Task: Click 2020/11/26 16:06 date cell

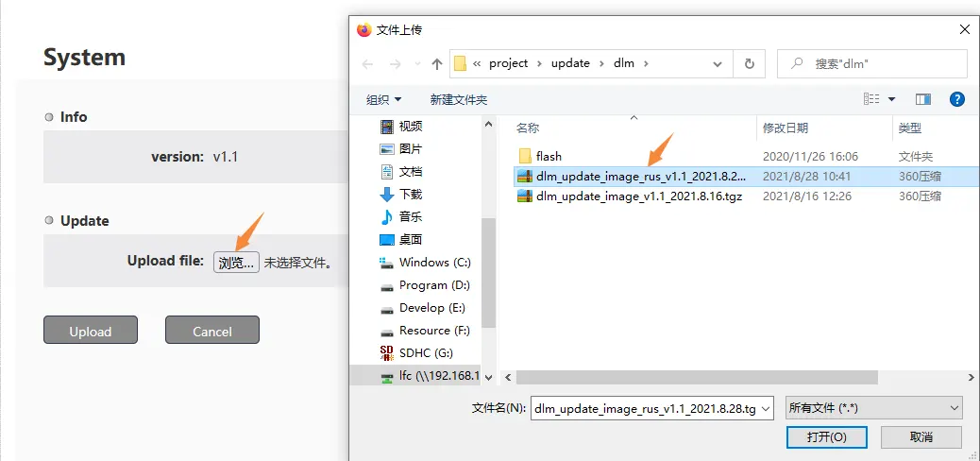Action: [810, 157]
